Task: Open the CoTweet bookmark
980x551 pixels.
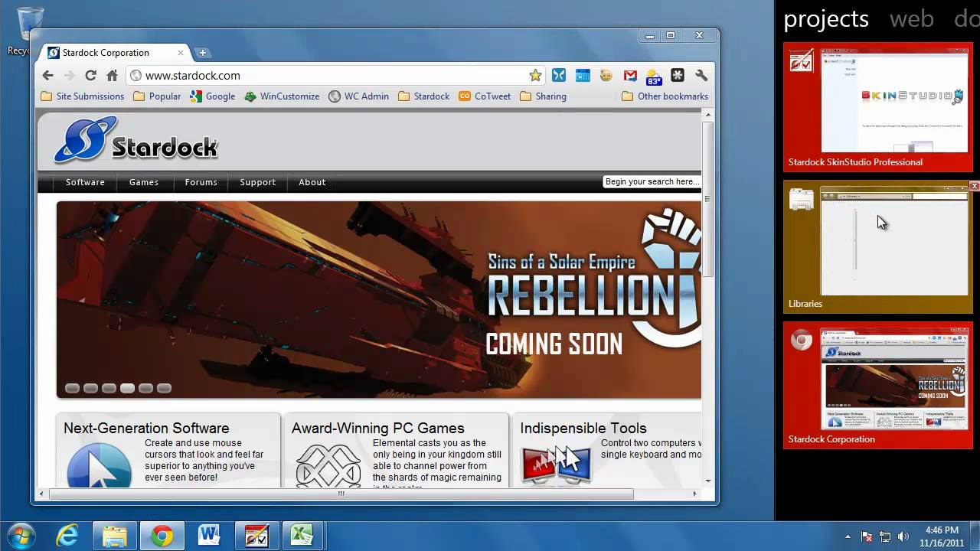Action: click(485, 96)
